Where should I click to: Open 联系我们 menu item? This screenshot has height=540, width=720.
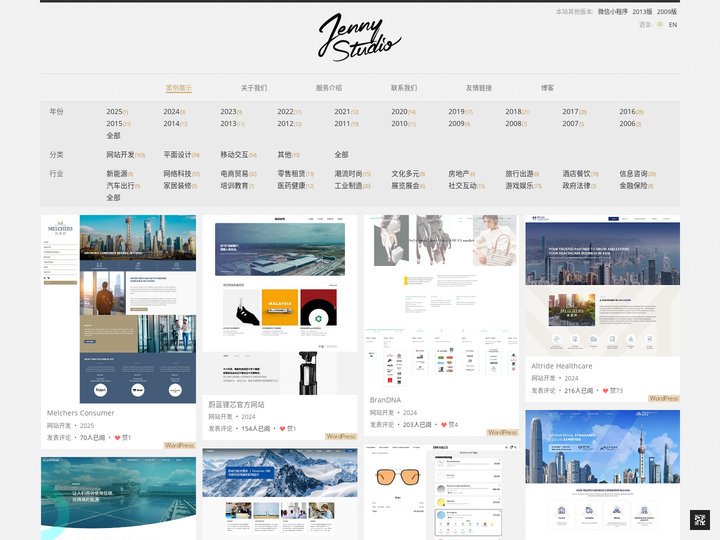point(404,88)
